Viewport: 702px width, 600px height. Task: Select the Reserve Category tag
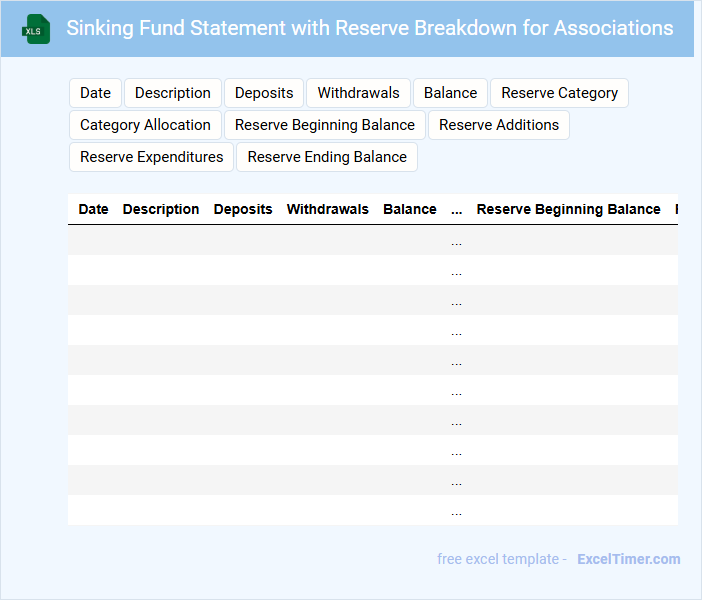559,93
